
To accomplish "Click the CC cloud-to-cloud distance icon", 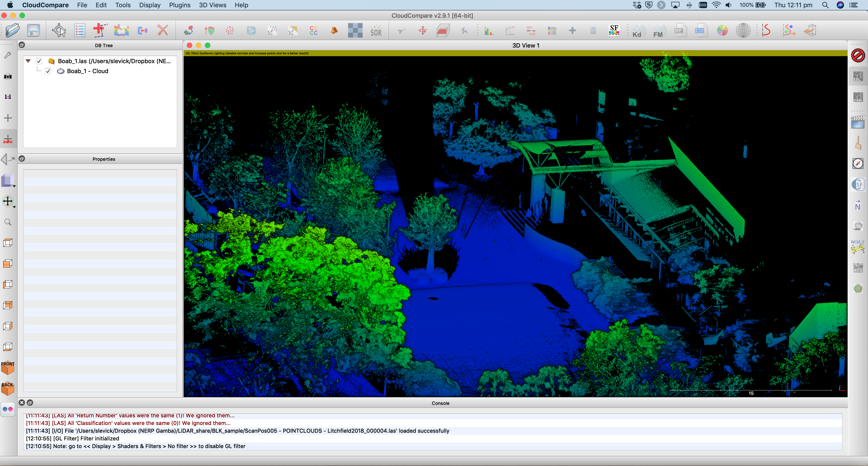I will (x=313, y=31).
